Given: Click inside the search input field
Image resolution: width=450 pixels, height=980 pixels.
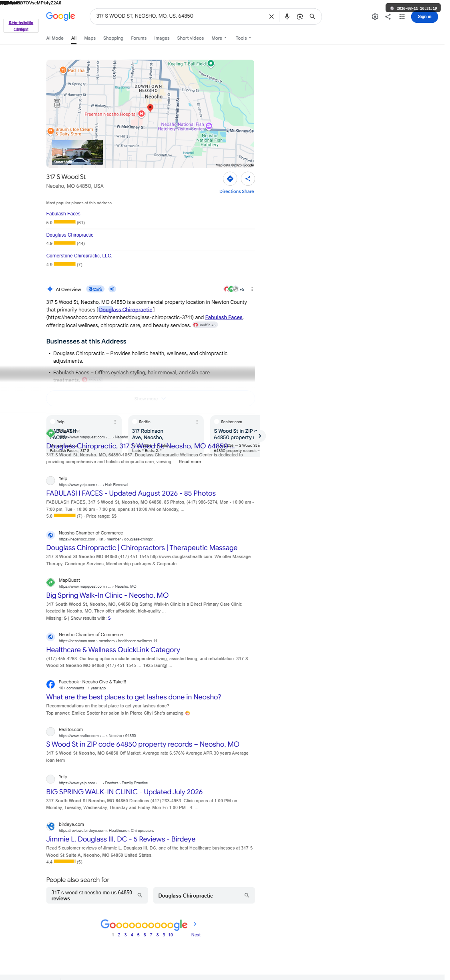Looking at the screenshot, I should point(180,16).
